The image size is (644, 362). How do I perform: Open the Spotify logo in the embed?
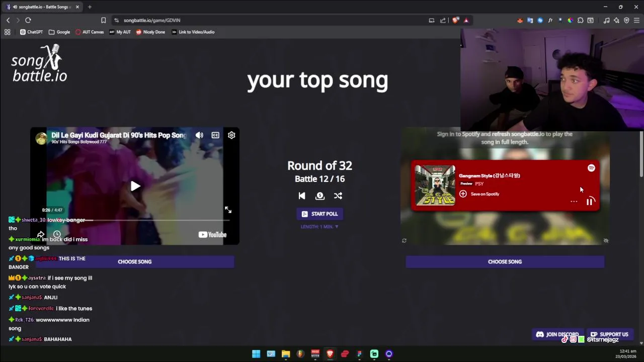591,168
